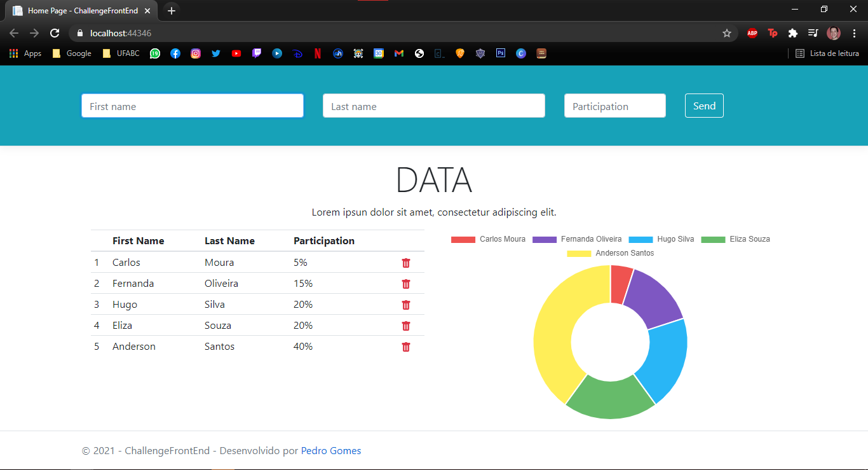Open the UFABC bookmarks folder

point(121,53)
